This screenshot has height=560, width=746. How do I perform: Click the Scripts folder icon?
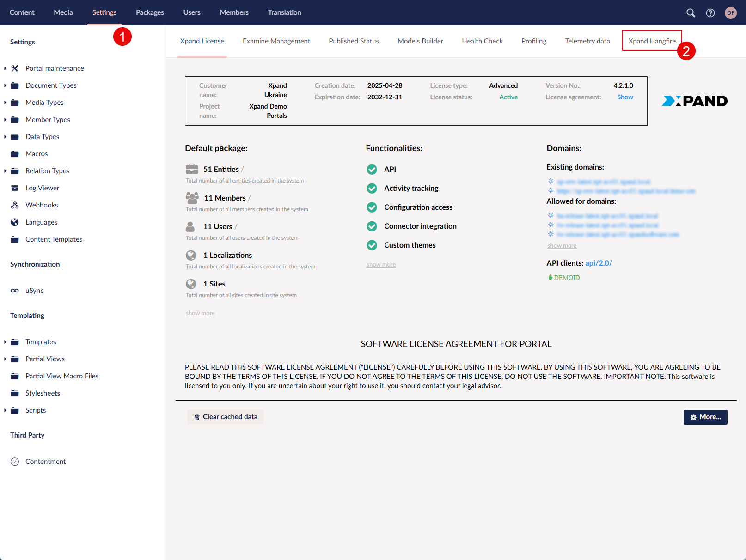(15, 410)
